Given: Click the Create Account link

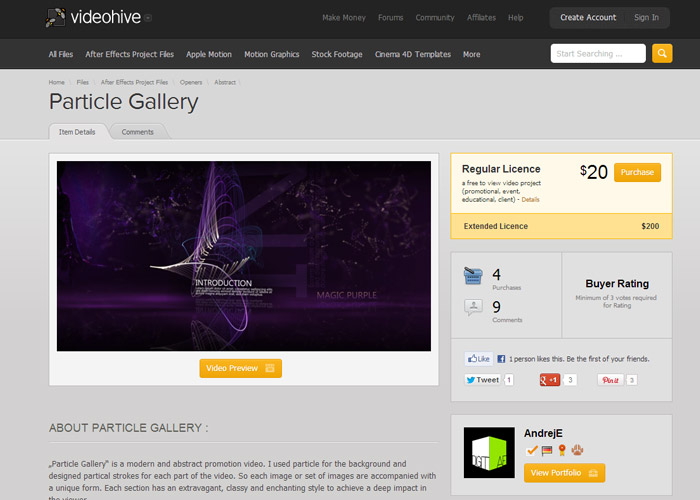Looking at the screenshot, I should click(x=587, y=17).
